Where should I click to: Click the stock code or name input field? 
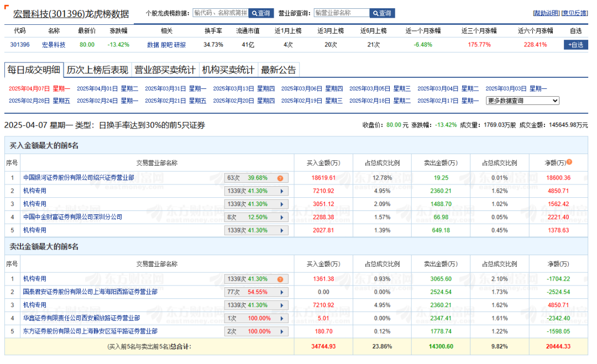pyautogui.click(x=220, y=13)
